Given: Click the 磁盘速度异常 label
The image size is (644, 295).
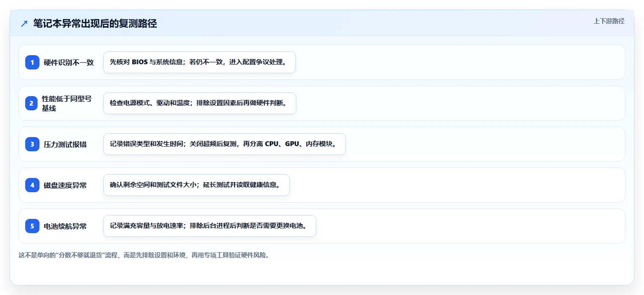Looking at the screenshot, I should pyautogui.click(x=65, y=185).
